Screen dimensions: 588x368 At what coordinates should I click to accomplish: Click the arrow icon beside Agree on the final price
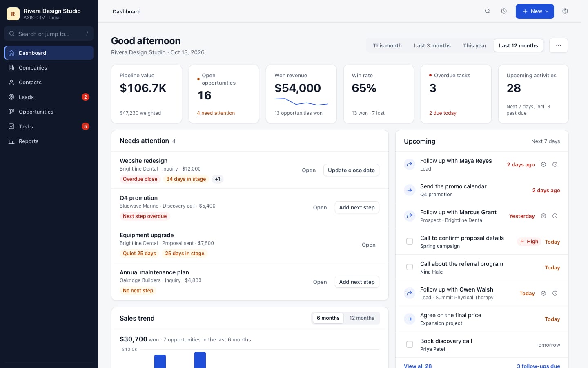[x=410, y=319]
